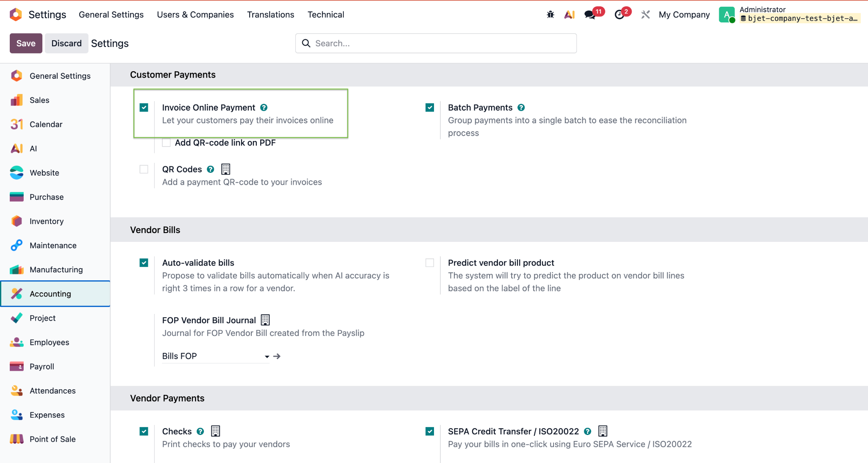Open Website settings in sidebar
The width and height of the screenshot is (868, 463).
(55, 173)
